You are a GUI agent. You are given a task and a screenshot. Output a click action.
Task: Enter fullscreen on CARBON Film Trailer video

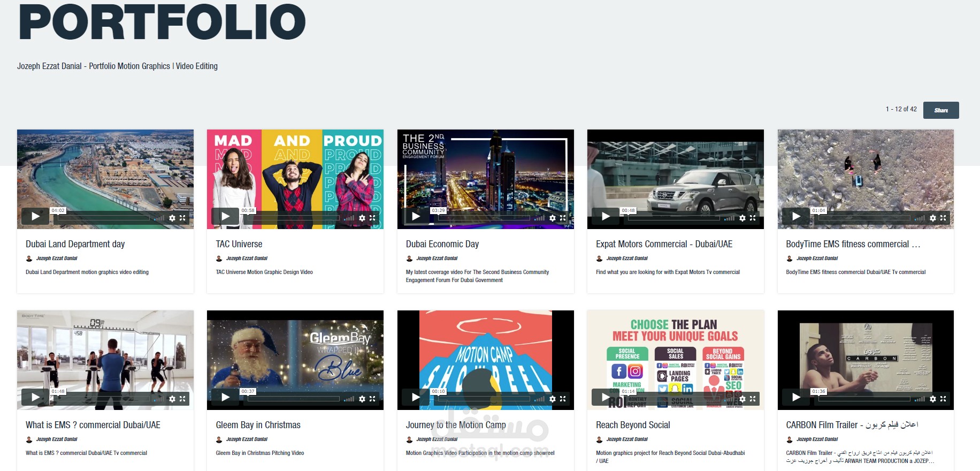coord(943,399)
